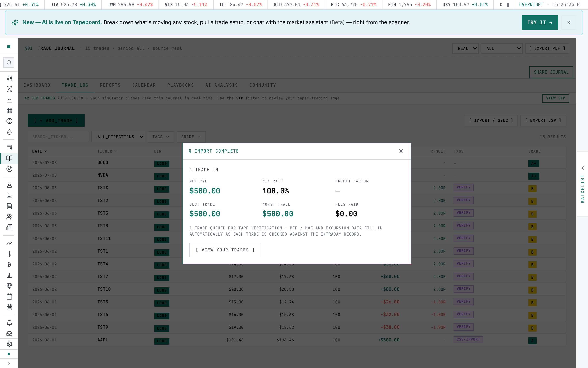Viewport: 588px width, 368px height.
Task: Switch to the TRADE_LOG tab
Action: click(75, 85)
